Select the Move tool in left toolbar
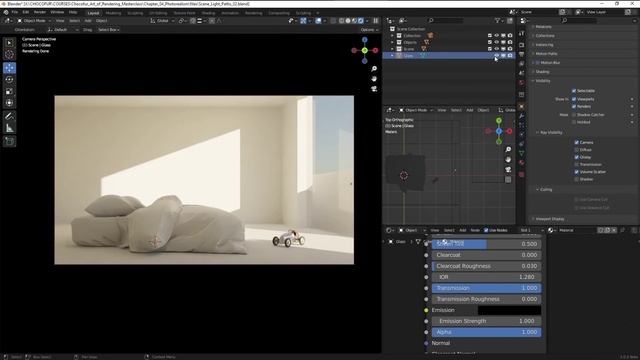Viewport: 640px width, 360px height. coord(9,68)
